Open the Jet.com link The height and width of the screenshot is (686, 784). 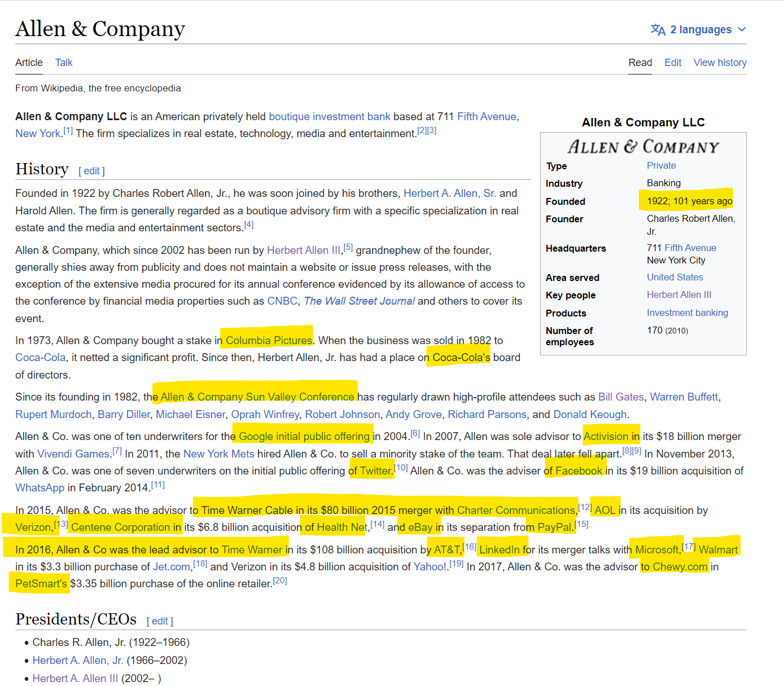pos(172,567)
